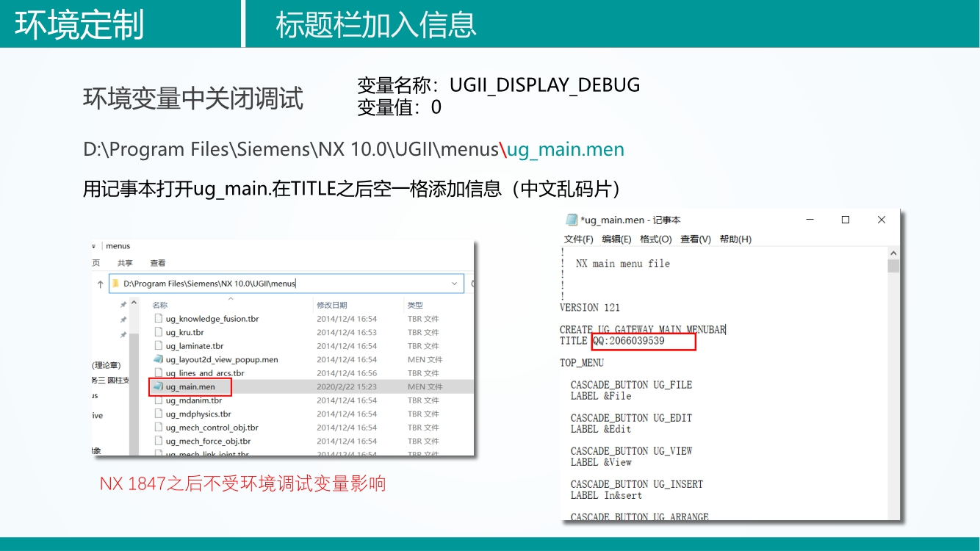Click the file icon beside ug_mdphysics.tbr
980x551 pixels.
(158, 414)
